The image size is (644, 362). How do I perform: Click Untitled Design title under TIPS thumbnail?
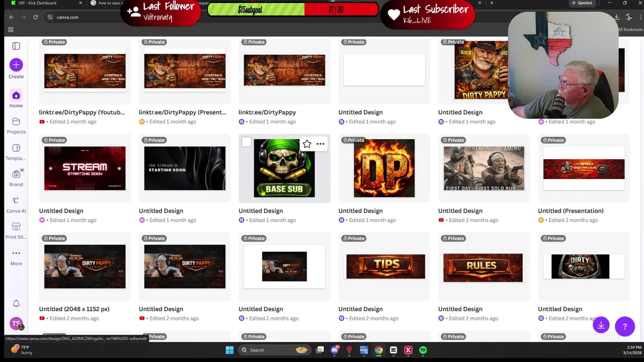[x=360, y=309]
